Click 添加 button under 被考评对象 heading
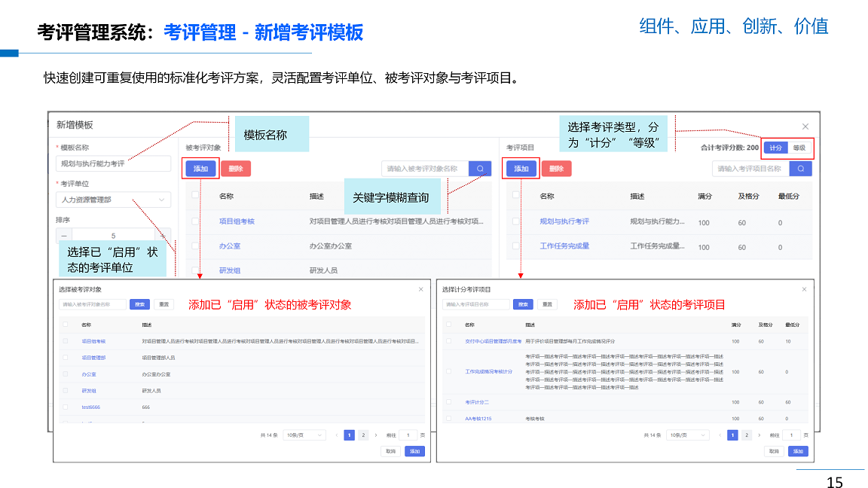Image resolution: width=868 pixels, height=488 pixels. pyautogui.click(x=200, y=169)
